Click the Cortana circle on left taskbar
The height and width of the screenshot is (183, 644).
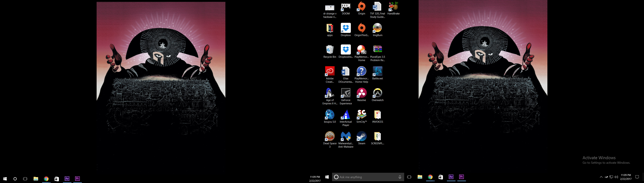(15, 179)
